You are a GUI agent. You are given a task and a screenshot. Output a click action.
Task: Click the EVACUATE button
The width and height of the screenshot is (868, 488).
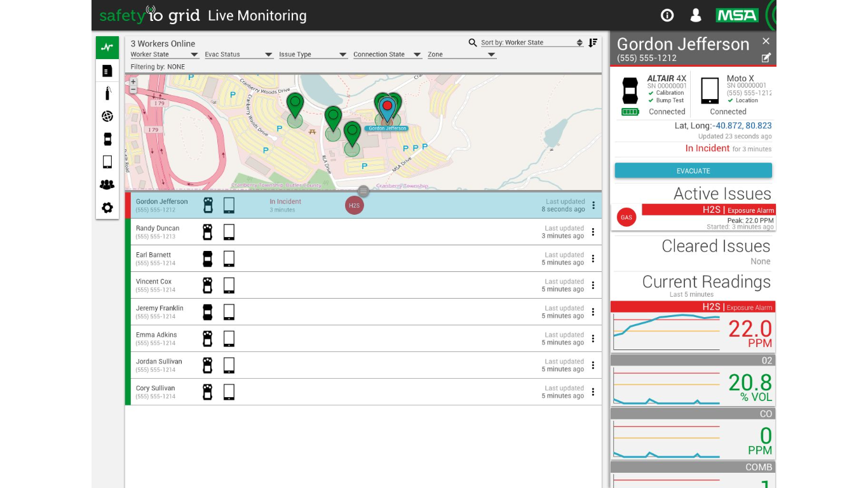click(693, 170)
